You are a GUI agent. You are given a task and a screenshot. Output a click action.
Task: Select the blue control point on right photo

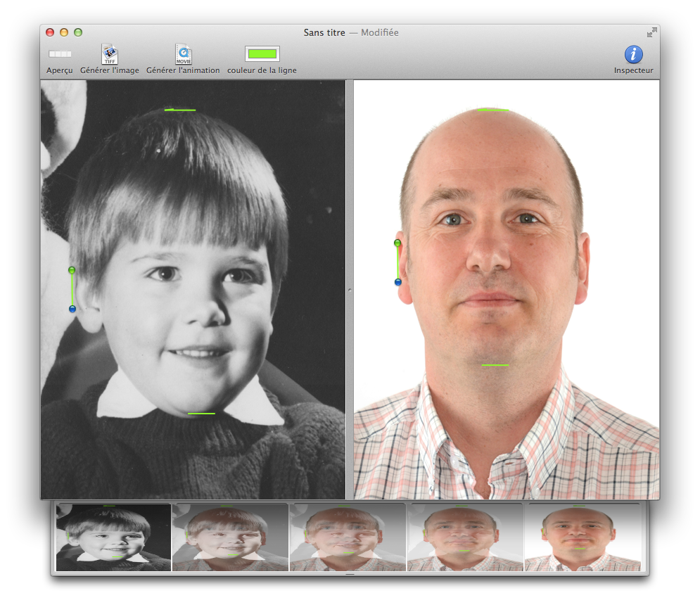click(397, 282)
